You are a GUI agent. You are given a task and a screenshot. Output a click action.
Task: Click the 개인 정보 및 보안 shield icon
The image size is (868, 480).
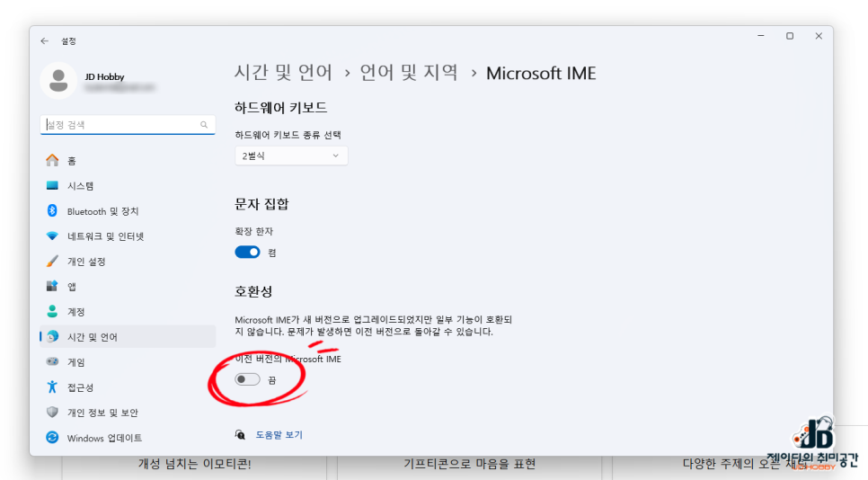52,412
